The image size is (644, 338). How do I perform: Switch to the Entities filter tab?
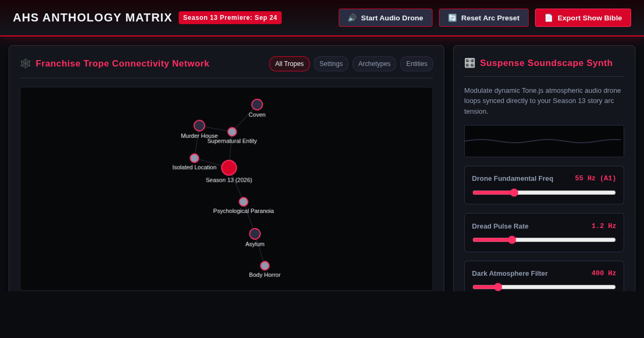(x=416, y=64)
